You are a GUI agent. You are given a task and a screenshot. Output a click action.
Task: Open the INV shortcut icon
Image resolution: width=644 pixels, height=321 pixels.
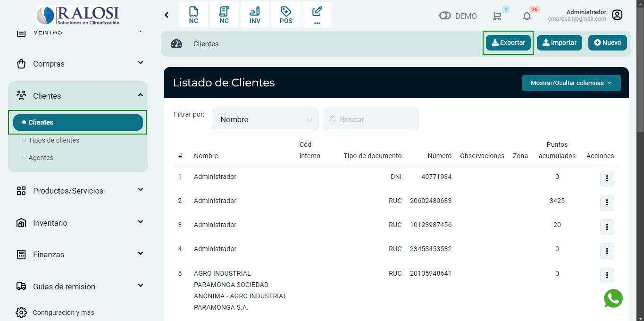click(x=255, y=15)
